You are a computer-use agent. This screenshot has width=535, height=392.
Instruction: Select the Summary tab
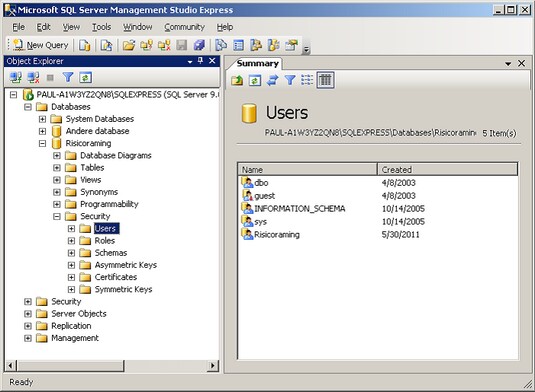pos(258,63)
